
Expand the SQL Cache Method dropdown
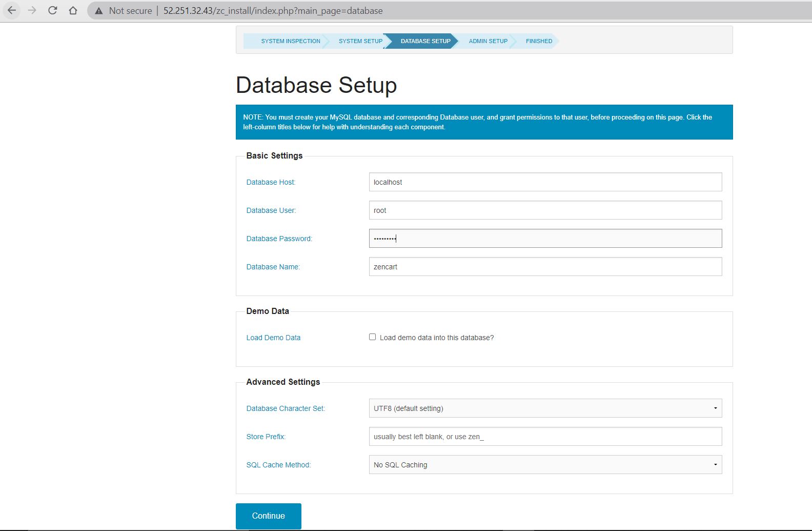545,465
